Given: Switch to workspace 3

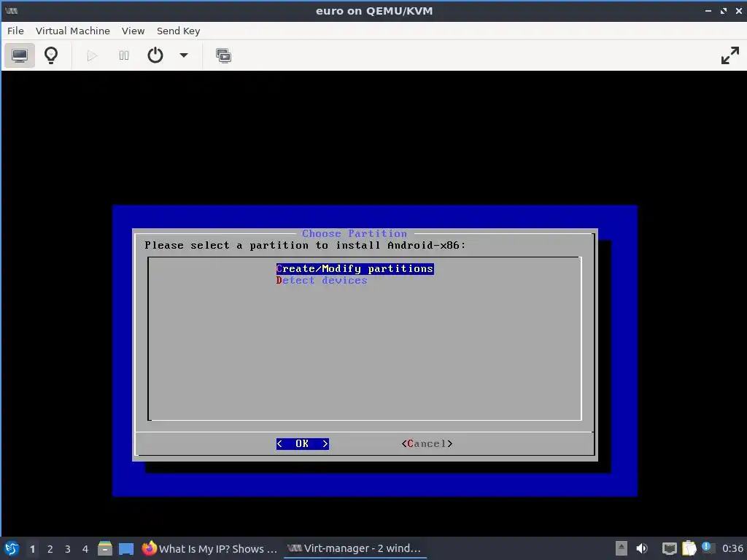Looking at the screenshot, I should [68, 549].
